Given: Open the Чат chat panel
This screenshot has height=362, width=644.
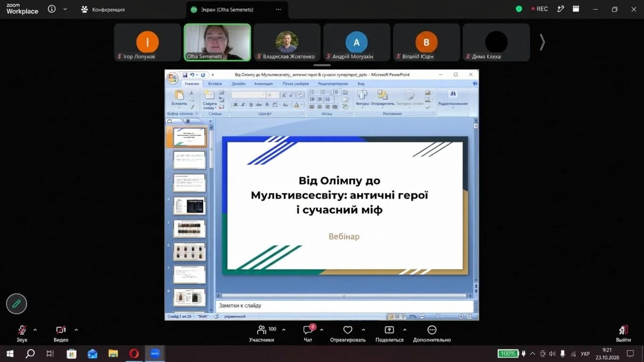Looking at the screenshot, I should 308,333.
